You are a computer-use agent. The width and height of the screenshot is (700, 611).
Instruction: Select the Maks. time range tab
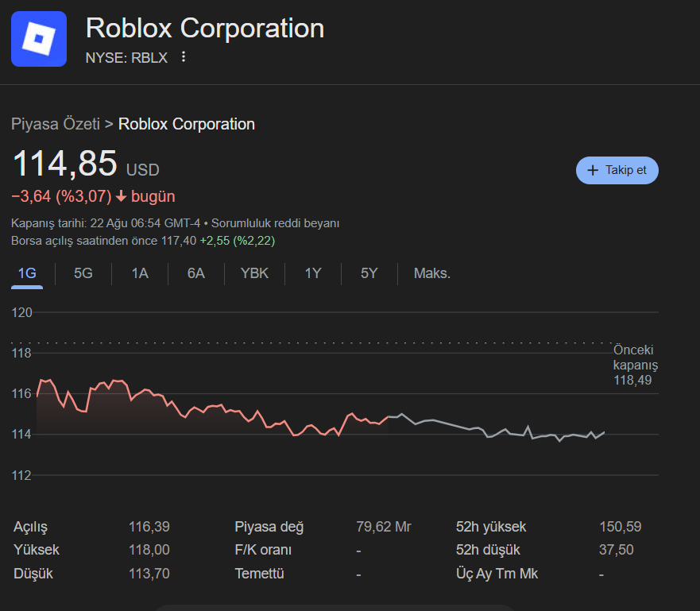pyautogui.click(x=431, y=273)
